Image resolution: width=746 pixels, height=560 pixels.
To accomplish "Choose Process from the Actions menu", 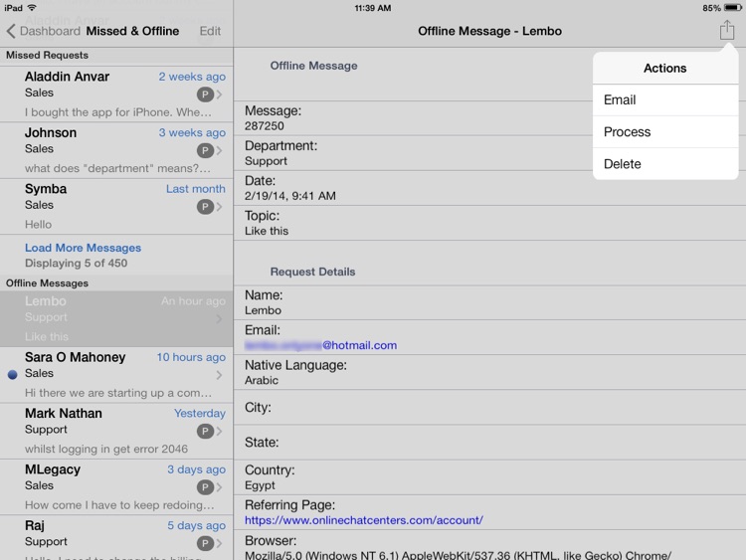I will (x=665, y=132).
